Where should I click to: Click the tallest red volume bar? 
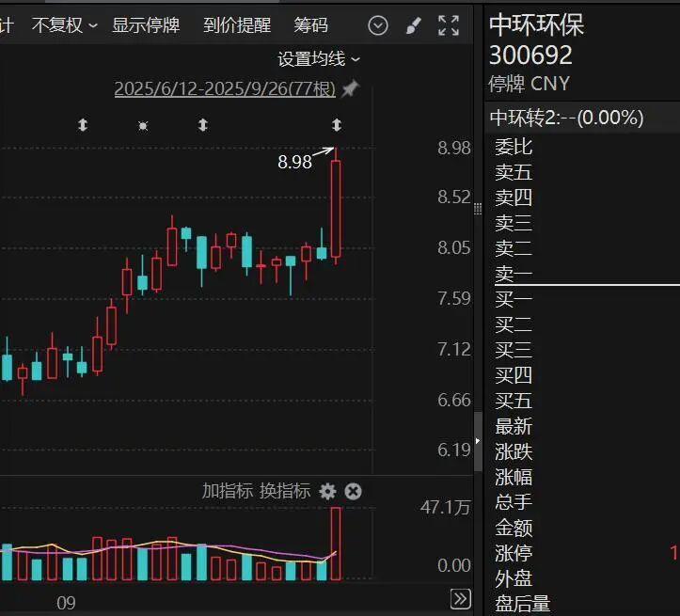[335, 543]
